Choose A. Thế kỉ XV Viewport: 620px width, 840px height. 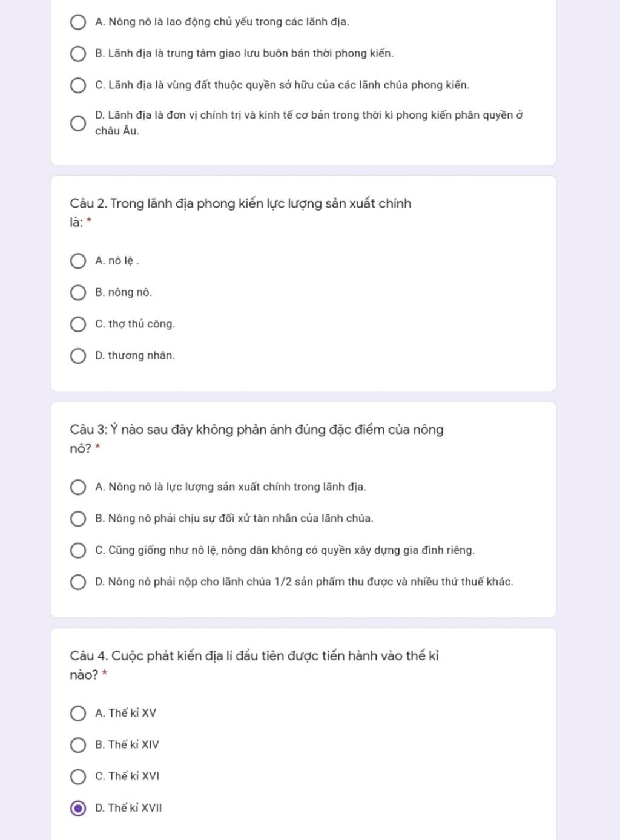(x=78, y=714)
